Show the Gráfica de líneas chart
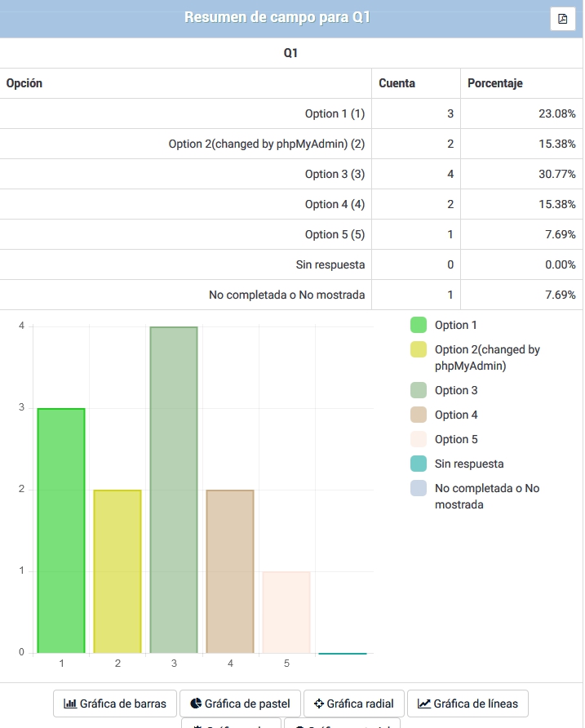585x728 pixels. [x=468, y=704]
